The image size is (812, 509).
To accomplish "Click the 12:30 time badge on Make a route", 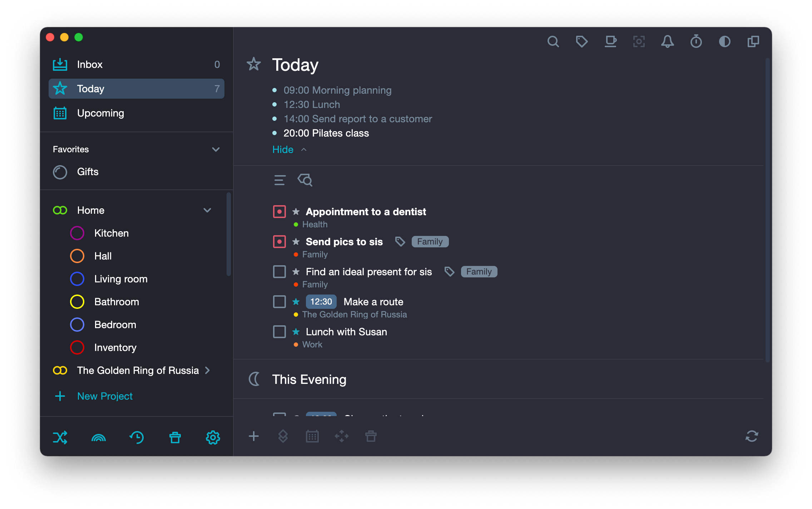I will 321,302.
